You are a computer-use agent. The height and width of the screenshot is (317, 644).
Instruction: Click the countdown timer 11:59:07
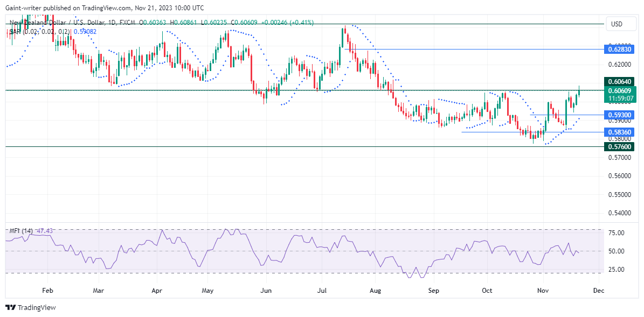(621, 99)
